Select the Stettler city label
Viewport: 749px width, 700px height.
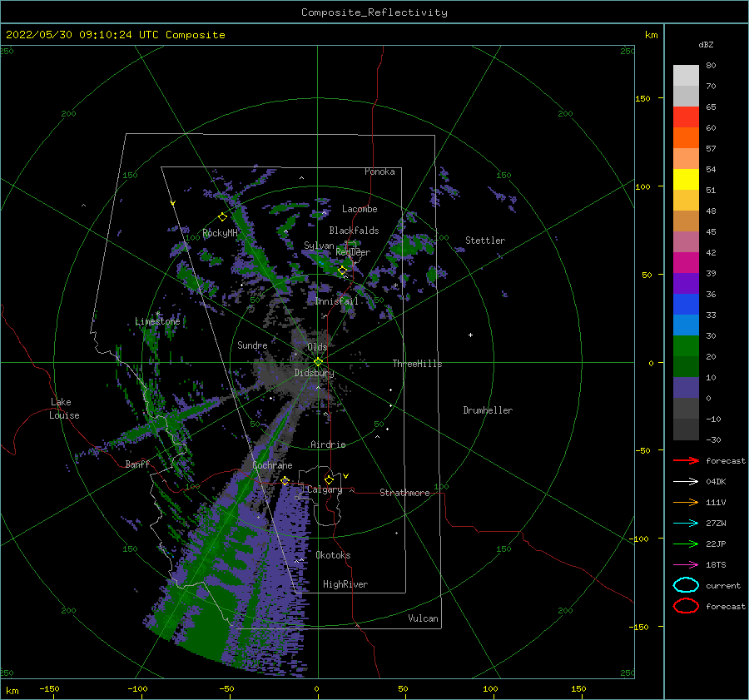[x=485, y=241]
